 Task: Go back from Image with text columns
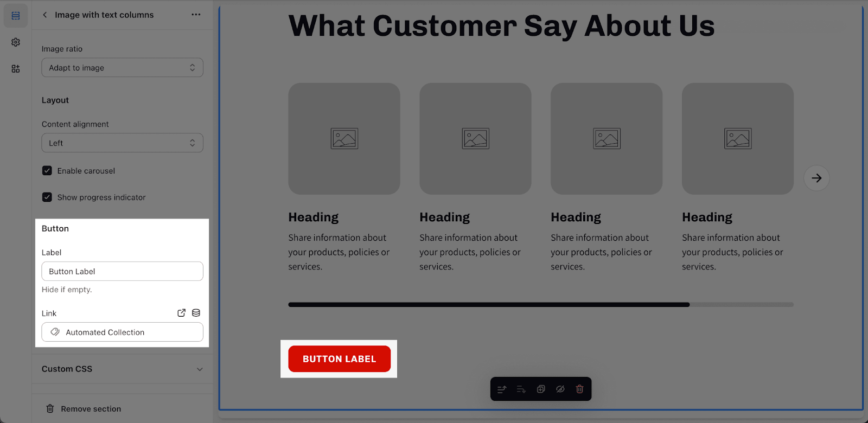click(x=45, y=15)
